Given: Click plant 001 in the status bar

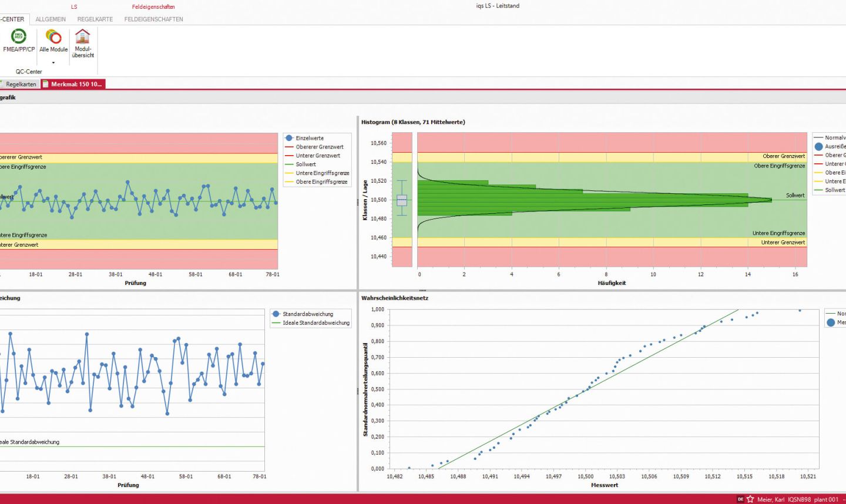Looking at the screenshot, I should [826, 499].
